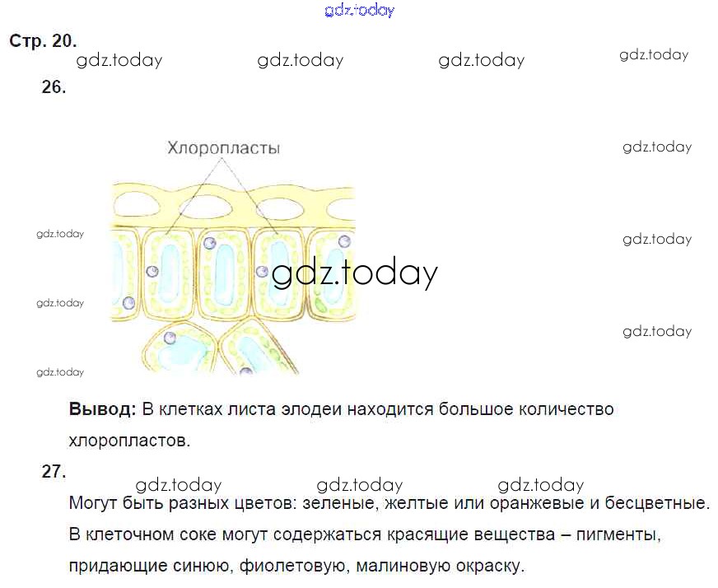The image size is (718, 588).
Task: Click the blue gdz.today link at top
Action: coord(360,10)
